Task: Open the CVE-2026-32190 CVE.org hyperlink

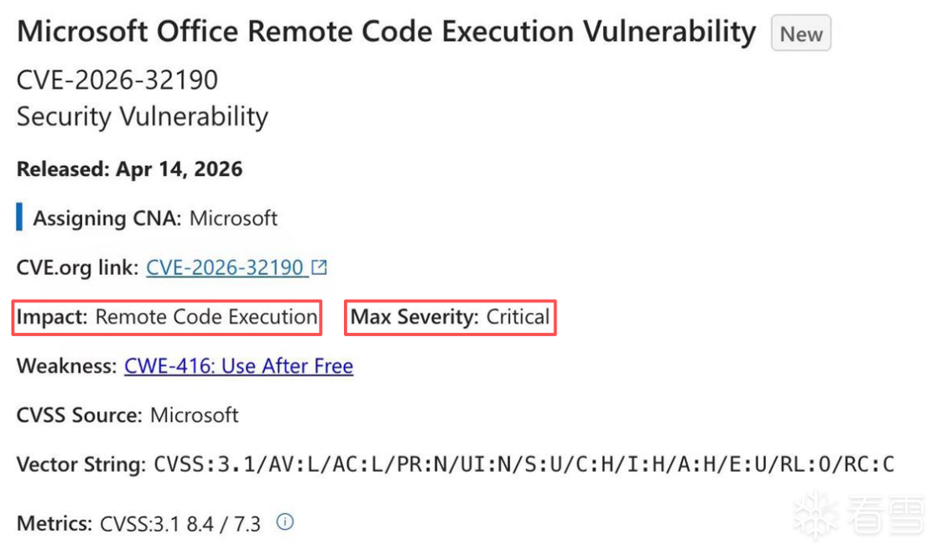Action: [225, 268]
